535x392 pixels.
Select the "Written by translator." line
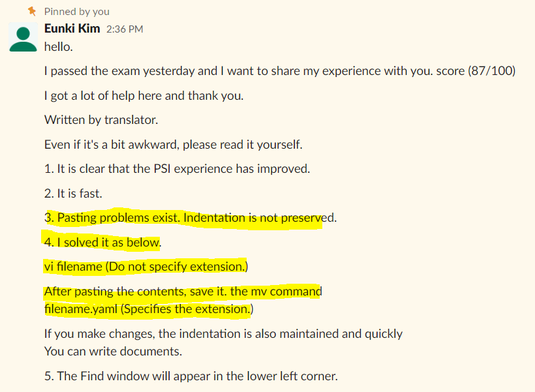101,120
